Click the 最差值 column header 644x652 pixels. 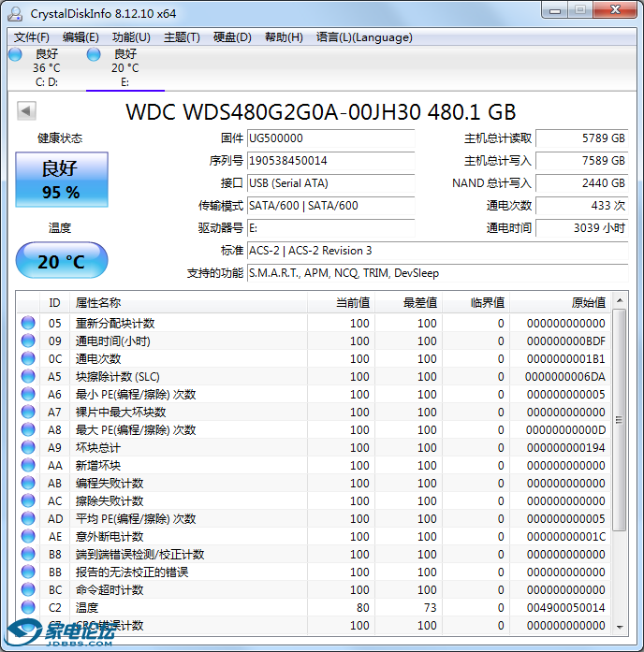408,303
